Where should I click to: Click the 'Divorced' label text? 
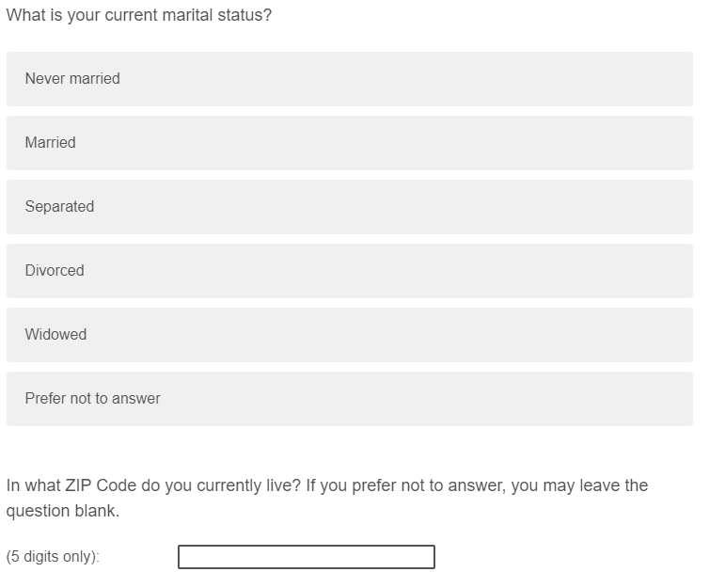click(x=55, y=271)
